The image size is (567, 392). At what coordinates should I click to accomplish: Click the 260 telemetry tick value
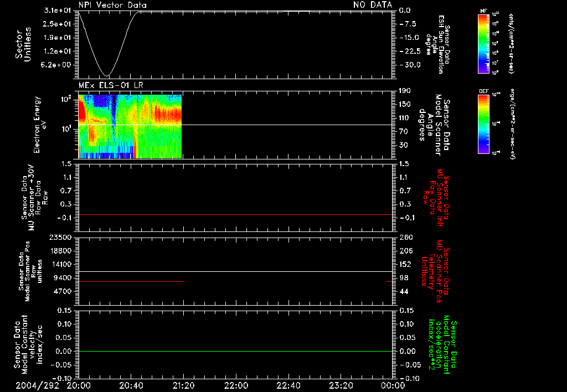405,237
